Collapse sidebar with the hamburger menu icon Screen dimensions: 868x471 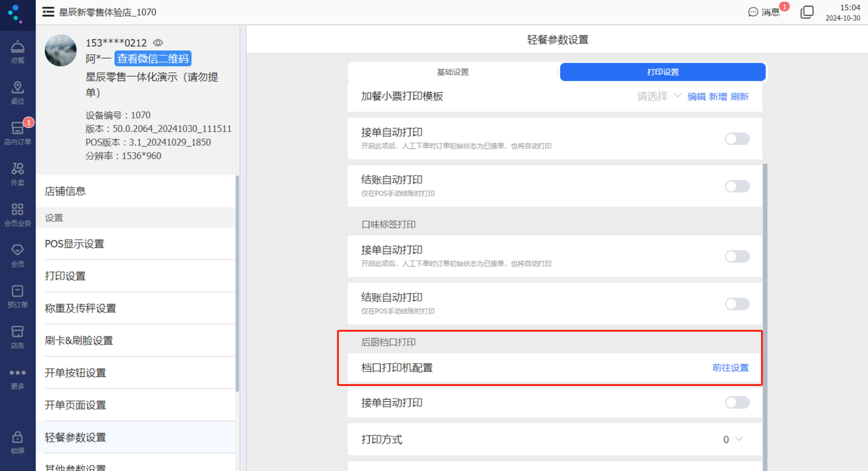48,12
